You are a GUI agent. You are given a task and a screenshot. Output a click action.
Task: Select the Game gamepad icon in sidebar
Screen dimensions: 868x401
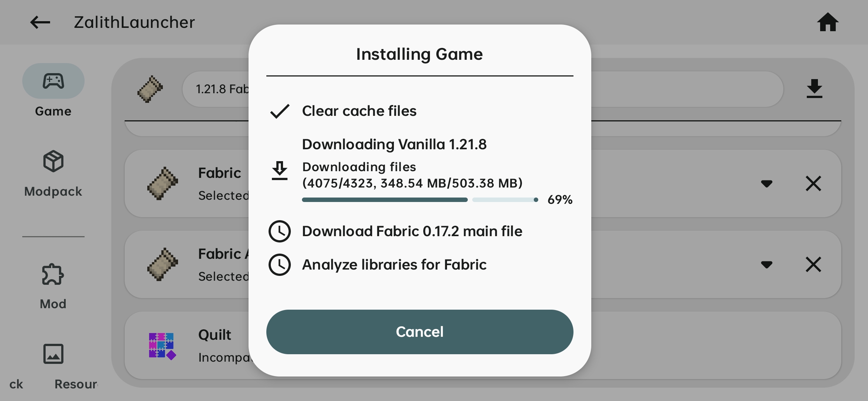tap(53, 81)
